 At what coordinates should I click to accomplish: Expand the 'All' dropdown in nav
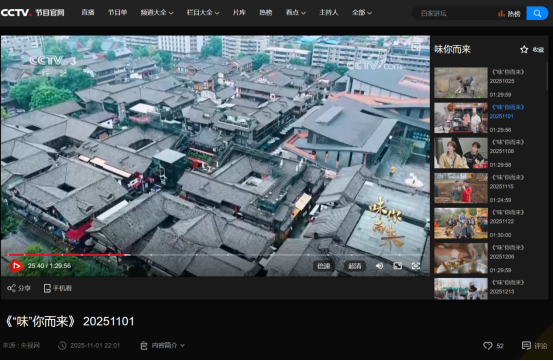[361, 13]
